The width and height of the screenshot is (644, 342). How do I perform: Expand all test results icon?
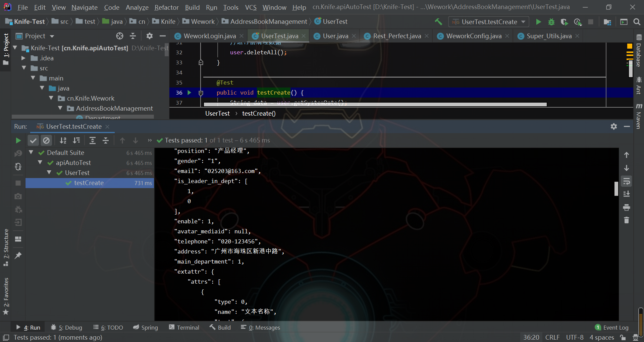point(93,140)
